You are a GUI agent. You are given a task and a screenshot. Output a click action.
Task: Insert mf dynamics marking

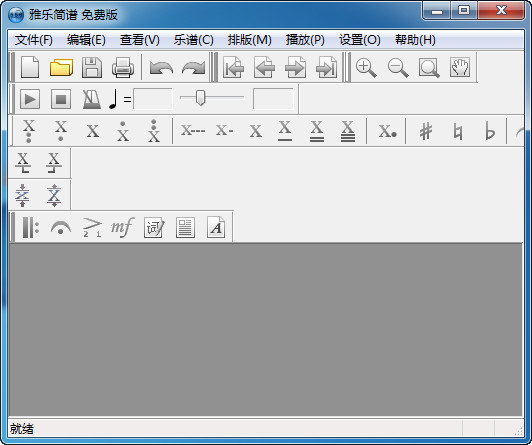[123, 227]
